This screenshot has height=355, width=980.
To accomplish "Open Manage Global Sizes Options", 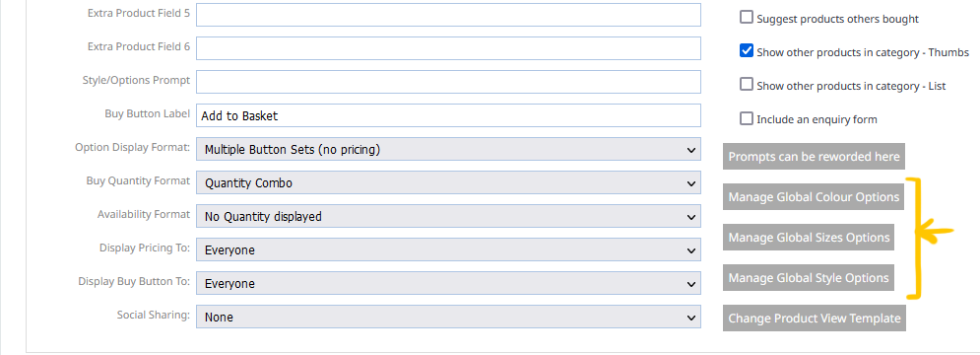I will (x=808, y=238).
